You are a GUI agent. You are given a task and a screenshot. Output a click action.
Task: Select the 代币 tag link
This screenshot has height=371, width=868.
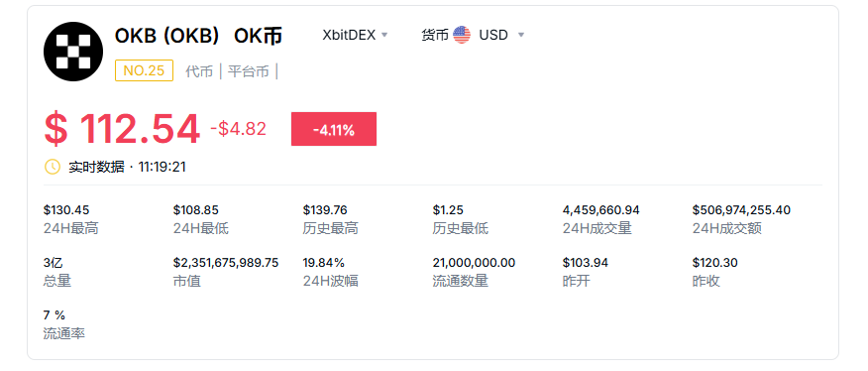click(199, 71)
